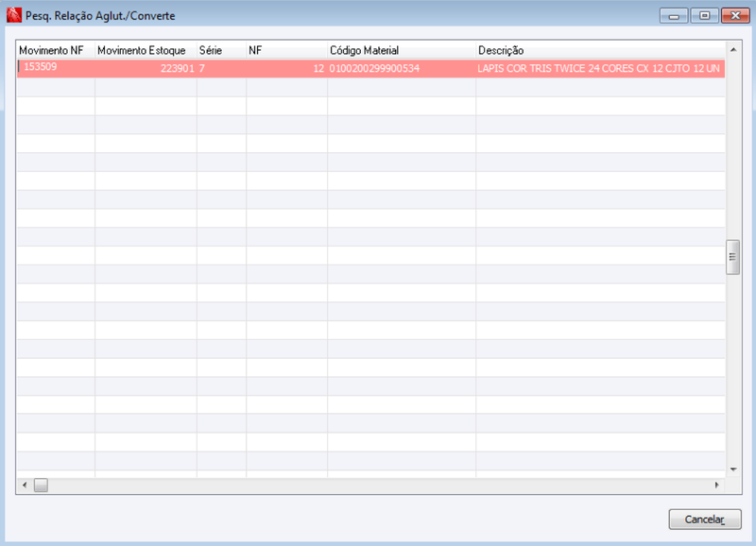Viewport: 756px width, 546px height.
Task: Click the horizontal scrollbar right arrow
Action: 717,485
